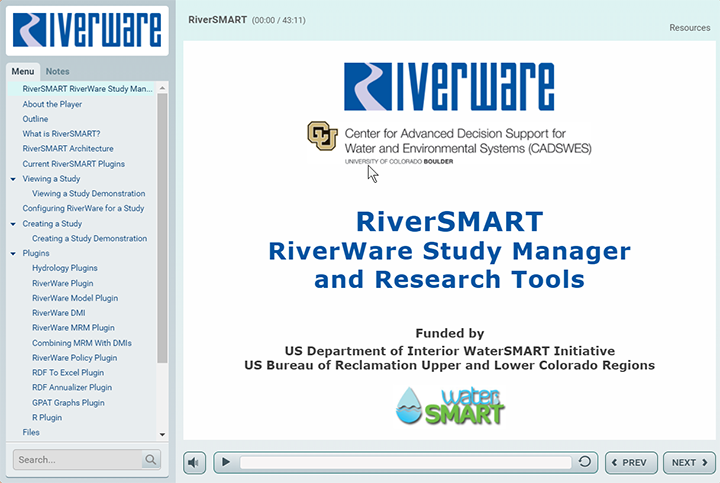Image resolution: width=720 pixels, height=483 pixels.
Task: Jump to the Files slide
Action: point(31,432)
